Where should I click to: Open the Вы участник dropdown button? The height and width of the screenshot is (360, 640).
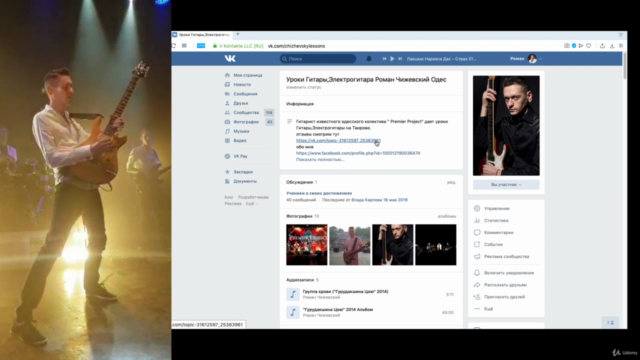pyautogui.click(x=506, y=185)
